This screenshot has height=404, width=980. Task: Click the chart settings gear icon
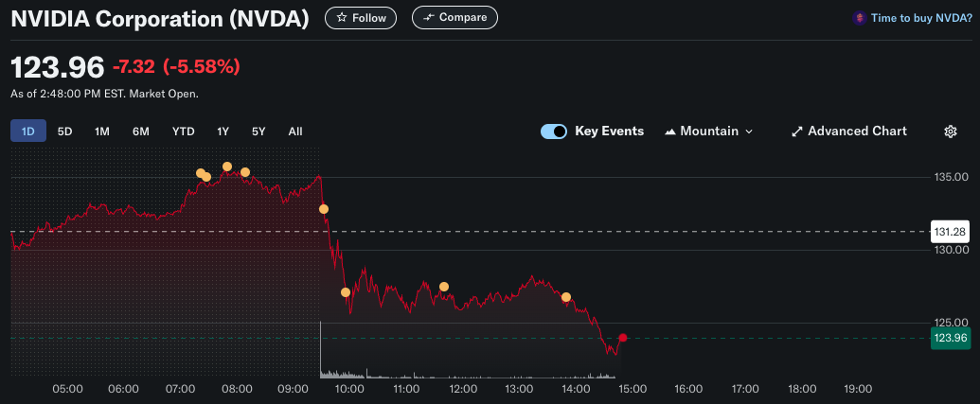point(950,132)
